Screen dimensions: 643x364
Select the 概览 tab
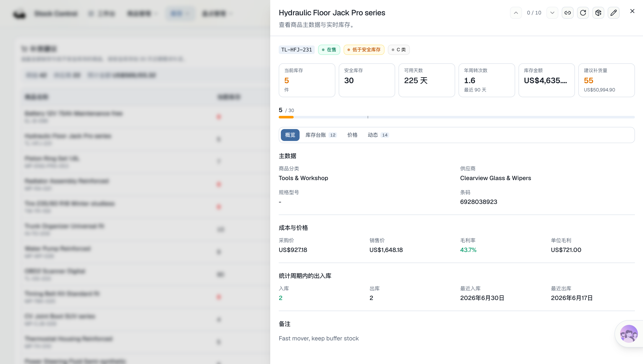coord(290,135)
